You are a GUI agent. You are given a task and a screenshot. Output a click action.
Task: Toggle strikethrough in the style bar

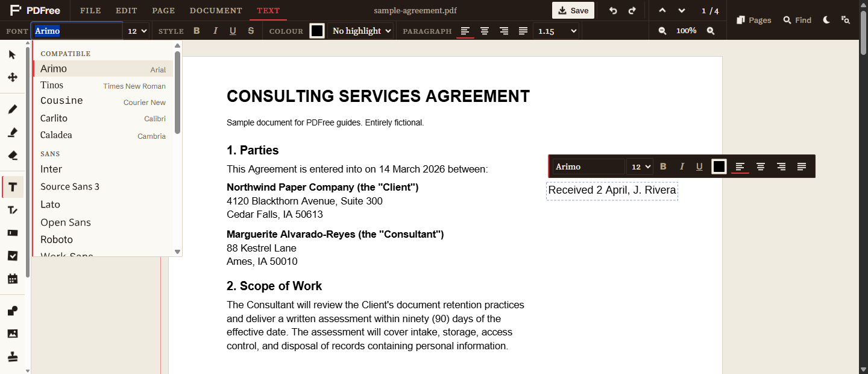coord(251,31)
